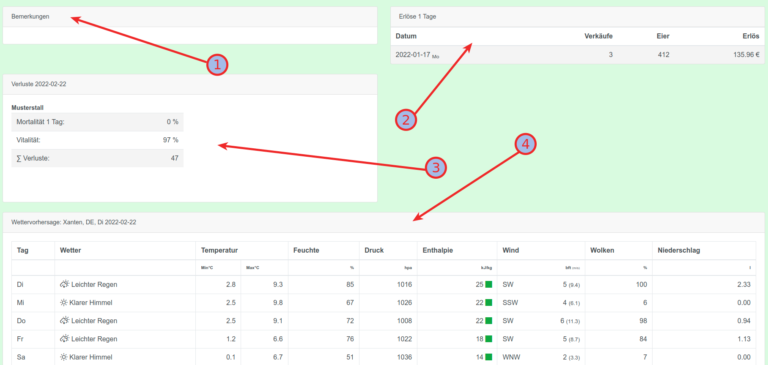Select the Bemerkungen panel header
The width and height of the screenshot is (768, 365).
click(x=190, y=17)
